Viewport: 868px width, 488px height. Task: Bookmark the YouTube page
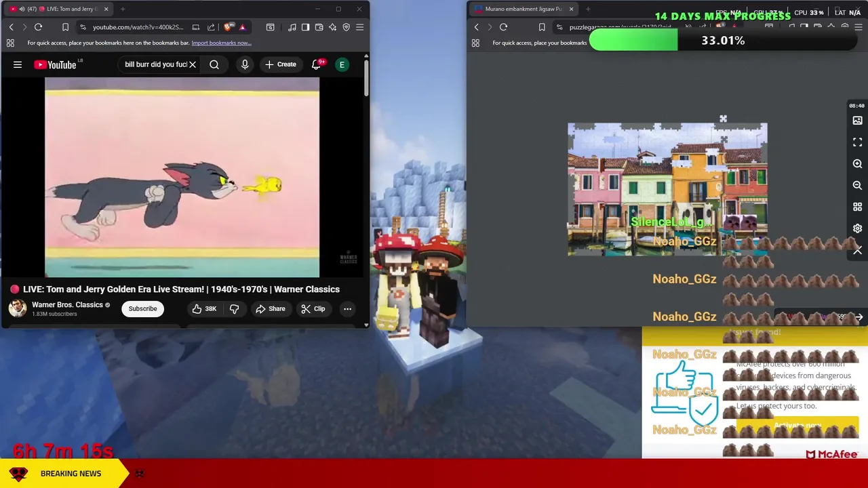65,27
